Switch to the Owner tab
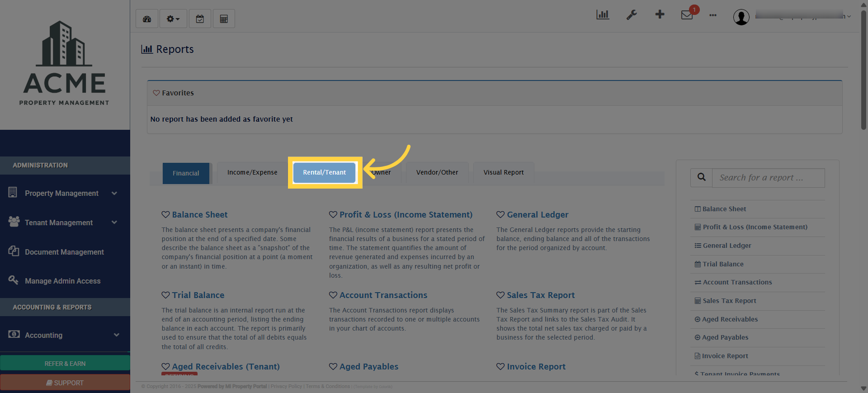 tap(381, 172)
